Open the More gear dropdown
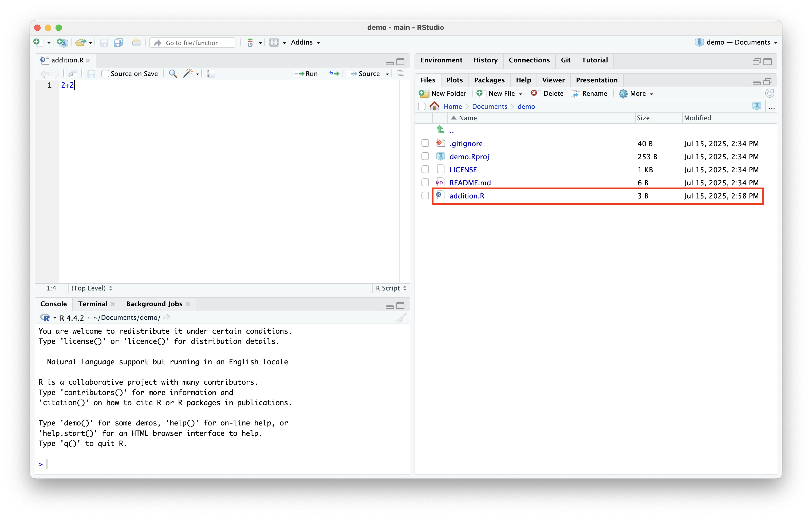Screen dimensions: 812x518 coord(637,93)
